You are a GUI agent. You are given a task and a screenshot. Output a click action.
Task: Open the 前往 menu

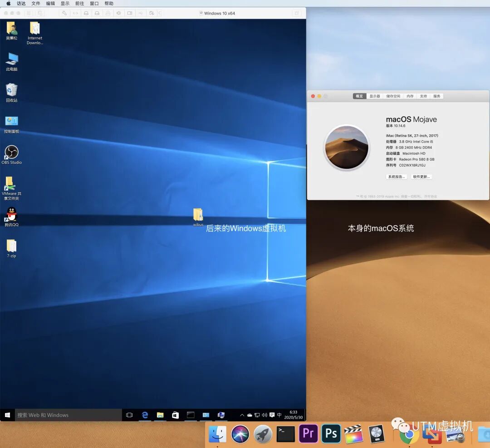[x=80, y=4]
